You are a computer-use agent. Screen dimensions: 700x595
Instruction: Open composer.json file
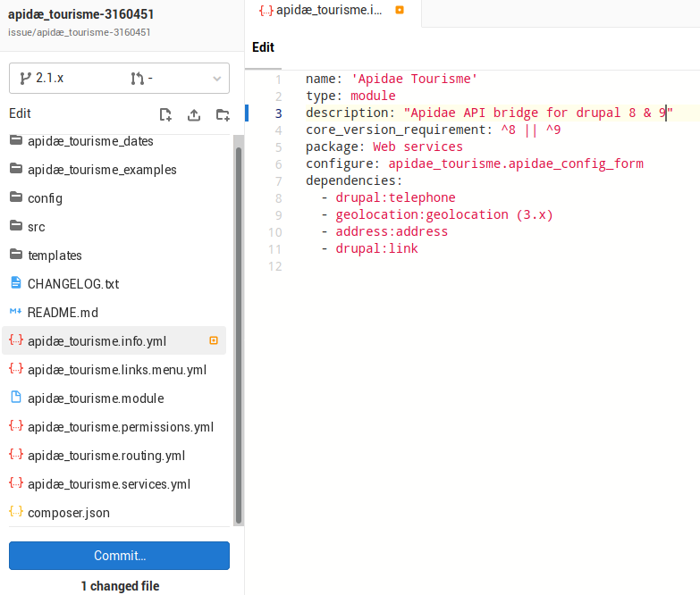point(69,513)
